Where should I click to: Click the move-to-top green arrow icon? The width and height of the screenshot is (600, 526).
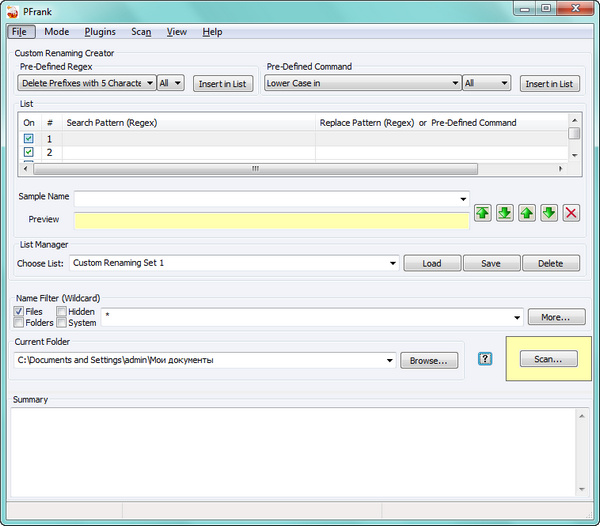[483, 213]
